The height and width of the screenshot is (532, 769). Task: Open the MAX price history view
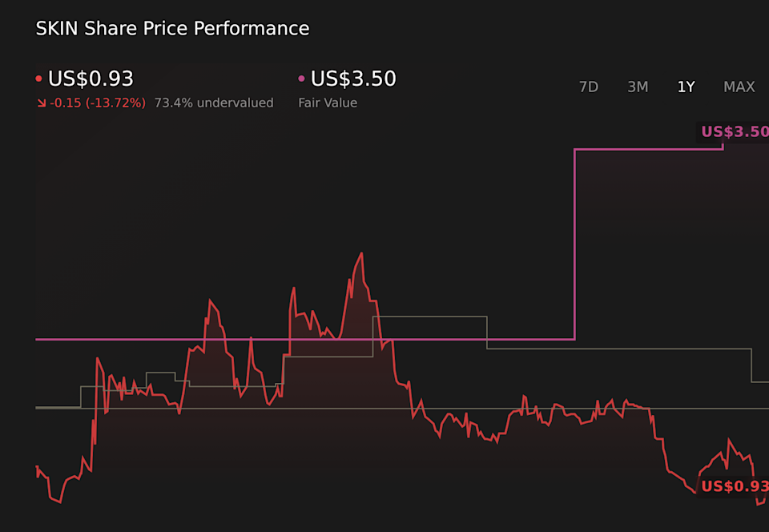click(739, 87)
